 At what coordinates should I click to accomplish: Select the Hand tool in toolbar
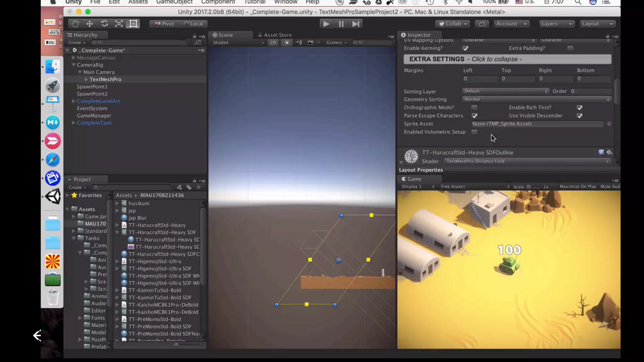coord(75,24)
